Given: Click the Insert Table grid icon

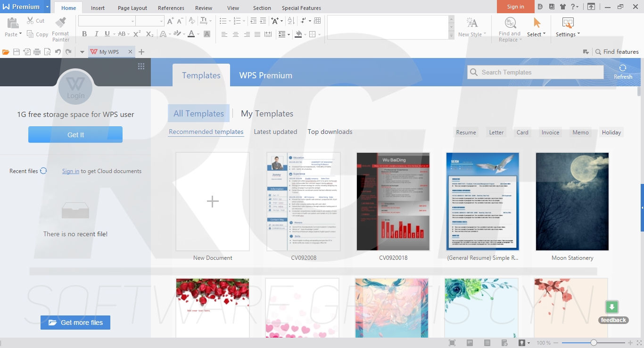Looking at the screenshot, I should pyautogui.click(x=317, y=21).
